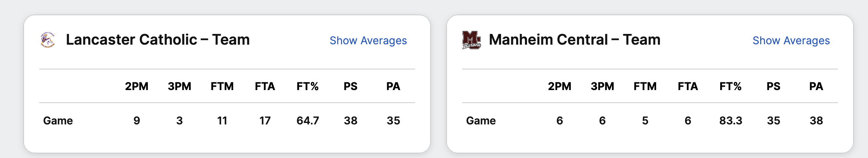Select the FTA column header for Manheim Central
This screenshot has height=158, width=868.
pos(688,86)
